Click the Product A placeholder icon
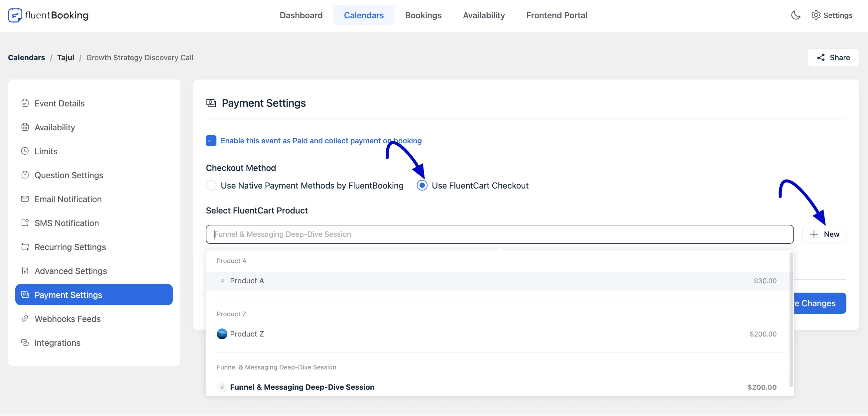The width and height of the screenshot is (868, 416). [x=222, y=281]
